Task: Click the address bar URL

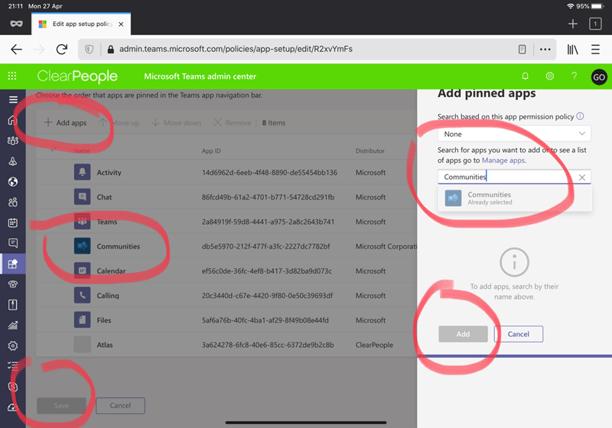Action: tap(236, 49)
